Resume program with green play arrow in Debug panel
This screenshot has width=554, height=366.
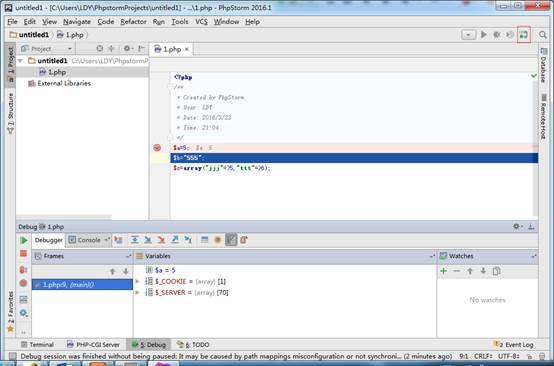point(24,240)
